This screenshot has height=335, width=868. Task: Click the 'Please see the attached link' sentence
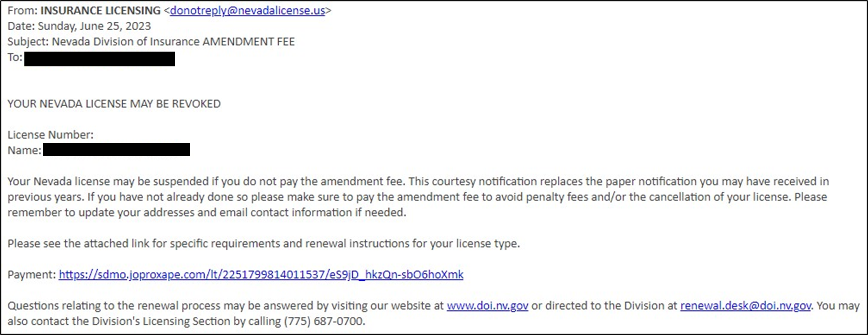[x=264, y=244]
